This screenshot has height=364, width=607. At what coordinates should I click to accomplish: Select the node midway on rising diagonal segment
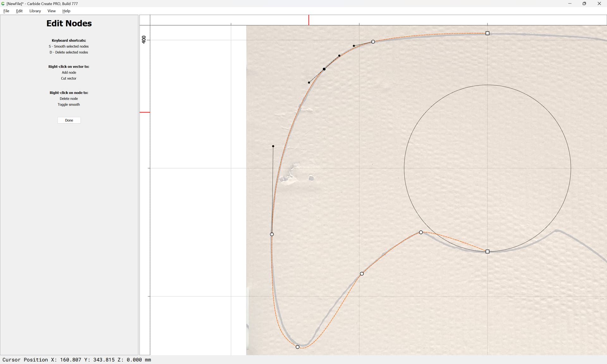(x=362, y=274)
